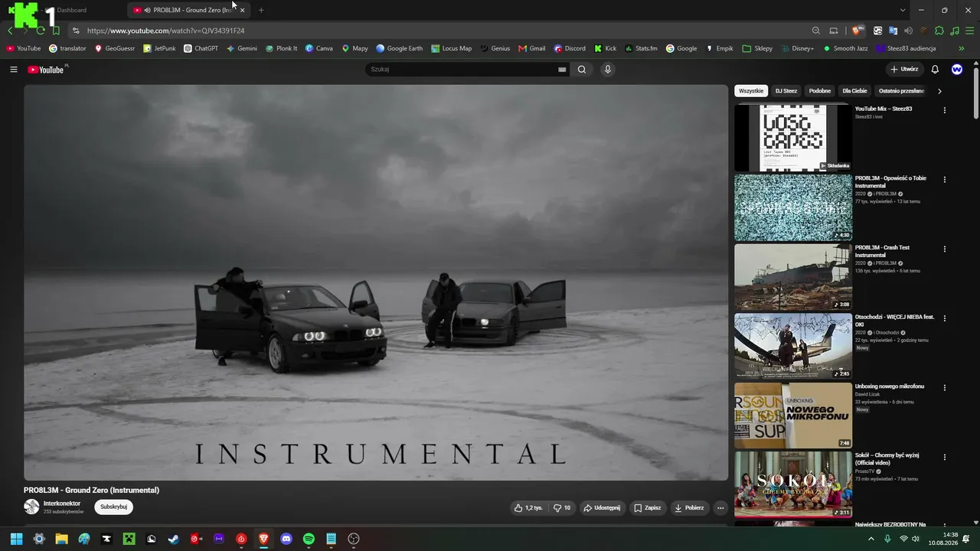The width and height of the screenshot is (980, 551).
Task: Open the Interkonektor channel avatar
Action: pos(31,507)
